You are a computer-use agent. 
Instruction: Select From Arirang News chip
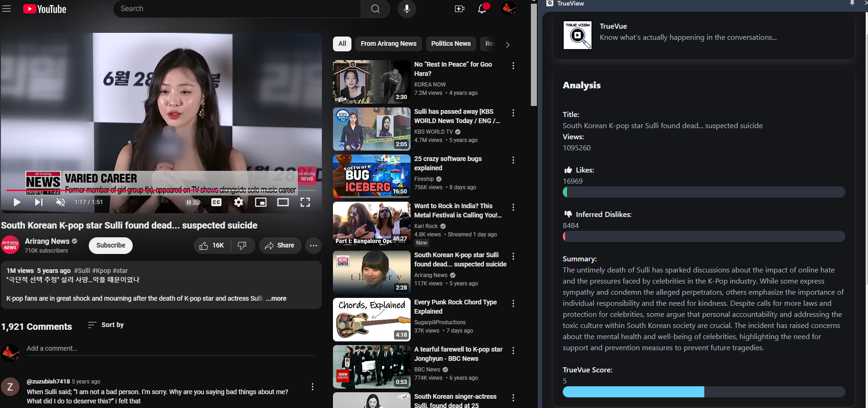pos(388,43)
